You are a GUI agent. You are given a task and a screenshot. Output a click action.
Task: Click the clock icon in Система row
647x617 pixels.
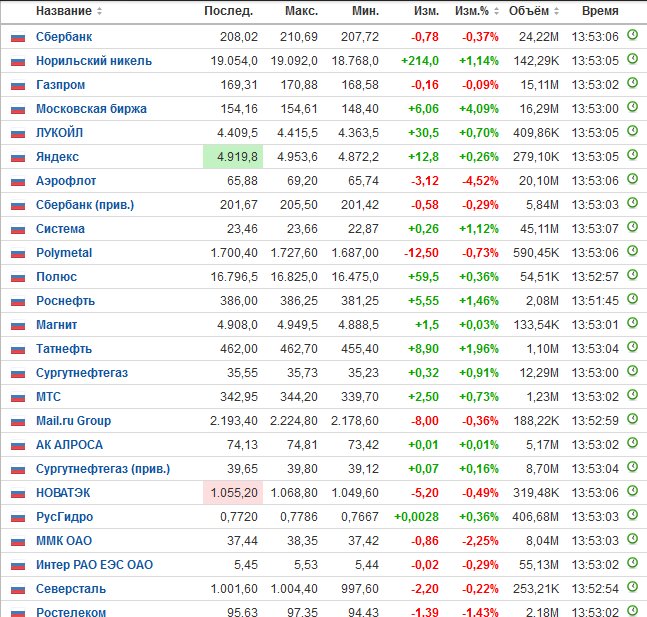633,227
